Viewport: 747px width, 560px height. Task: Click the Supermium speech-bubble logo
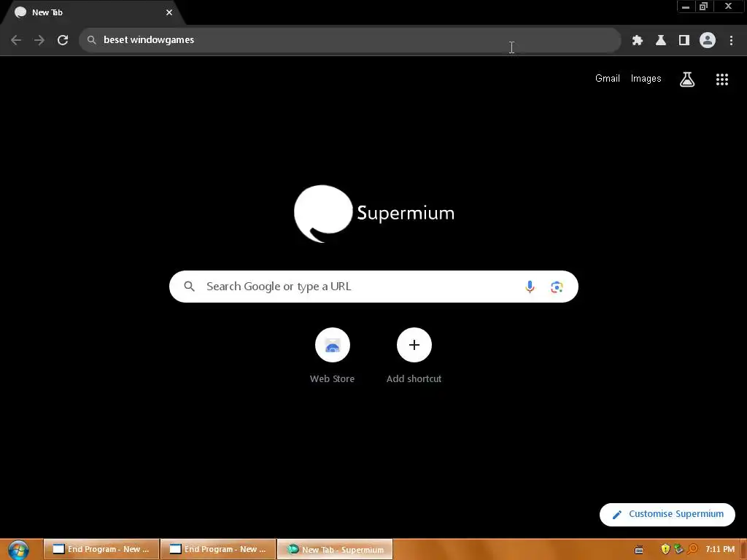[323, 214]
